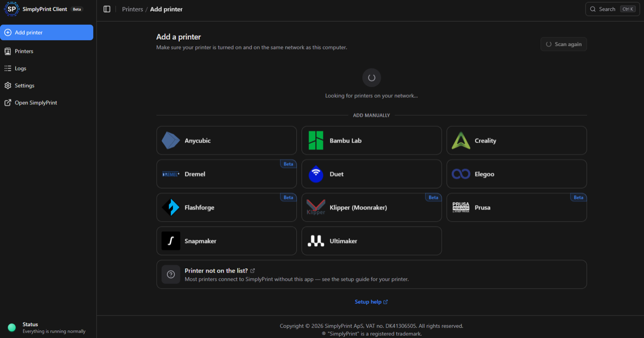Go to Printers in sidebar
The width and height of the screenshot is (644, 338).
pos(47,52)
